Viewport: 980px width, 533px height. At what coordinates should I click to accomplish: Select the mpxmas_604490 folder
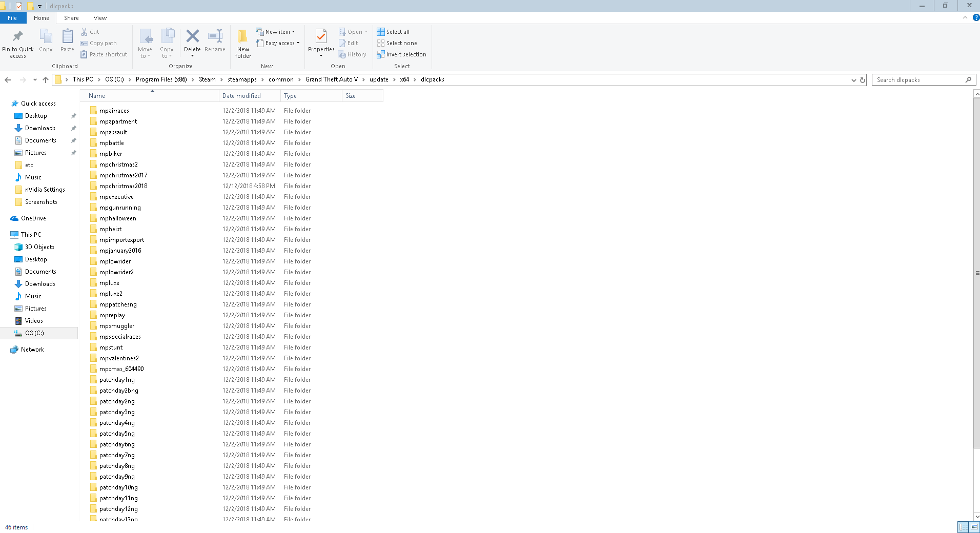pyautogui.click(x=121, y=369)
